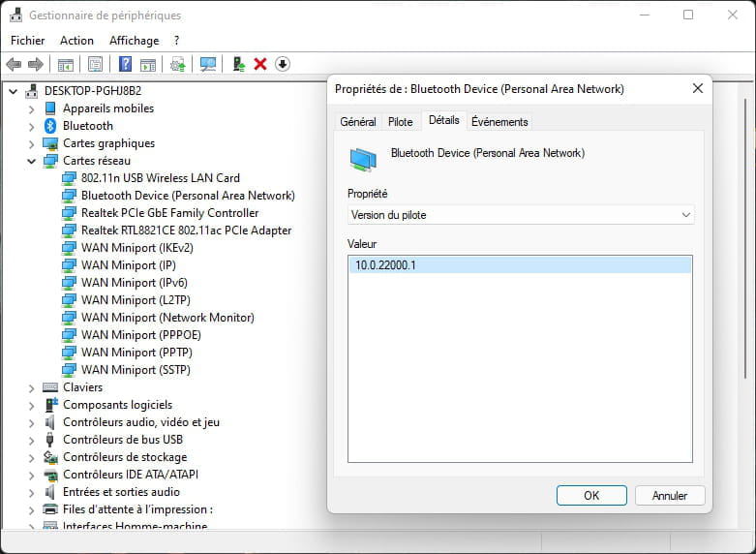Select WAN Miniport (SSTP)
Screen dimensions: 756x554
tap(136, 369)
